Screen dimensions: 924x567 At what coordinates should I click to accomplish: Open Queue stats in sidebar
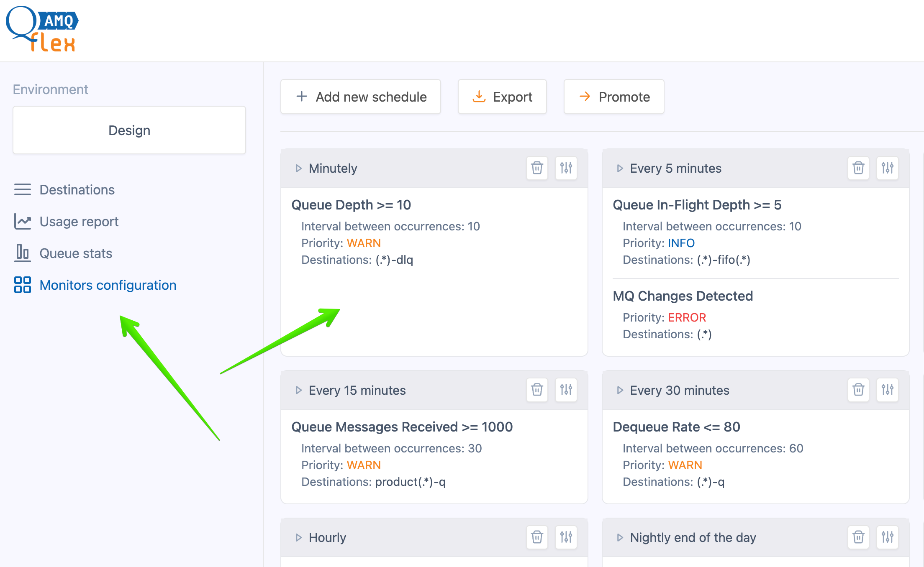(x=76, y=253)
